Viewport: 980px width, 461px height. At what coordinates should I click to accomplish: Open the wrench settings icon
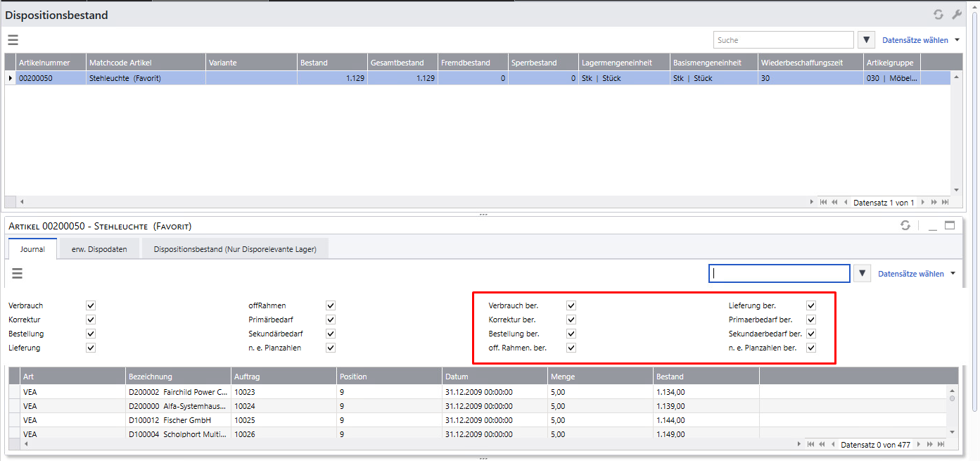(x=957, y=14)
